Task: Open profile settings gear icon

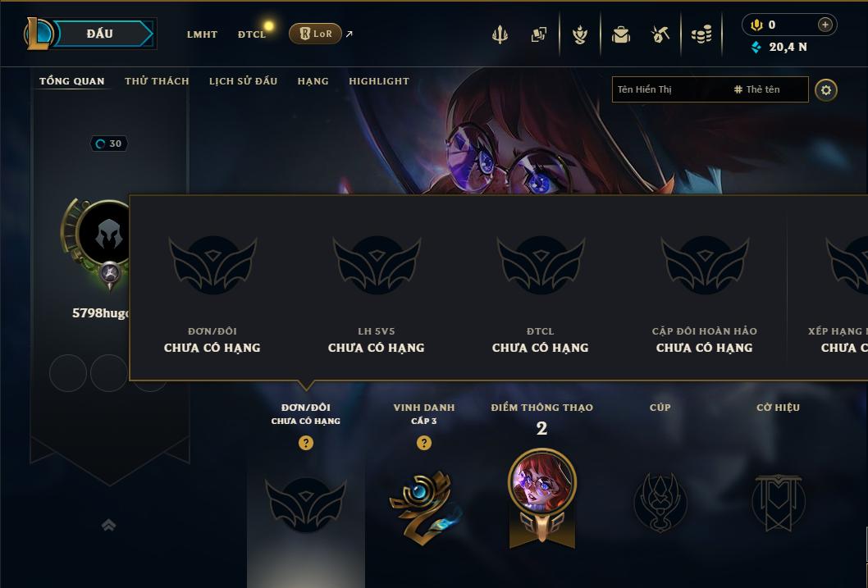Action: [x=826, y=90]
